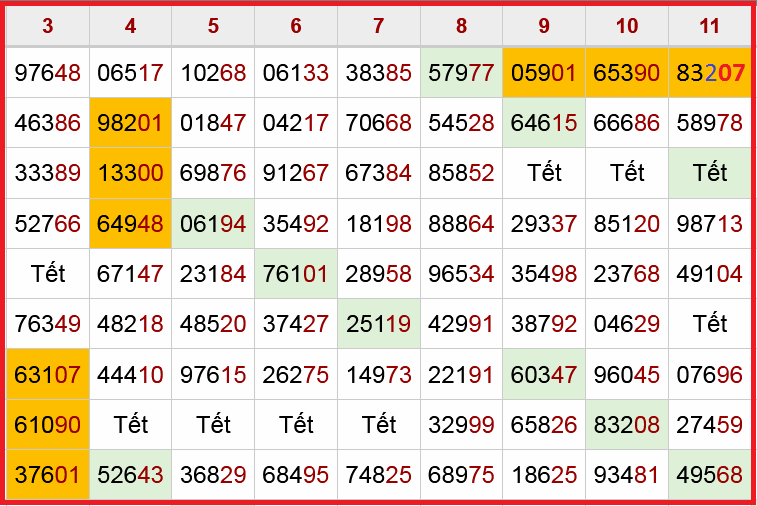Viewport: 757px width, 506px height.
Task: Select orange cell 83207
Action: point(710,73)
